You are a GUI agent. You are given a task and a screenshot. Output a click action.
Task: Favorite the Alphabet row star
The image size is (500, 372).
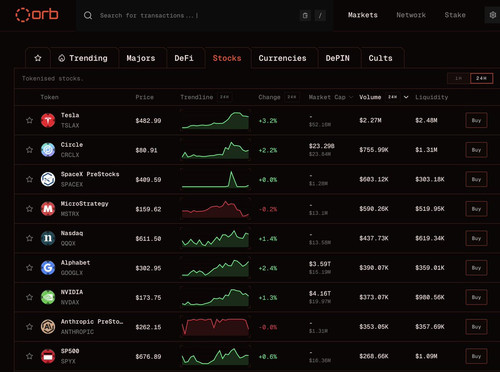(x=29, y=268)
